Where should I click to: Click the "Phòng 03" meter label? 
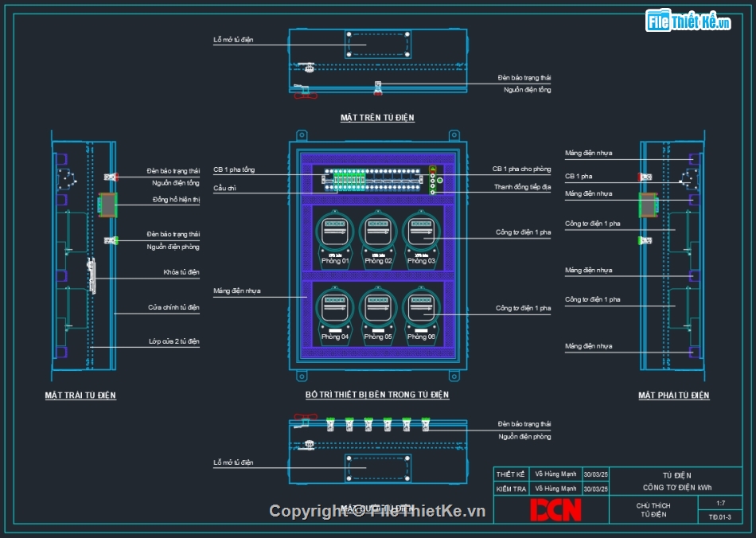[x=421, y=261]
